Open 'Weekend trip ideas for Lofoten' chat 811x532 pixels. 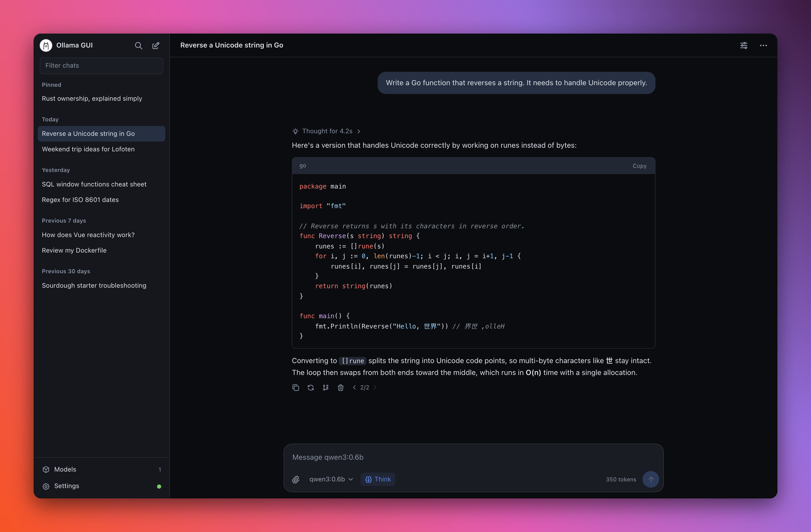[x=101, y=149]
